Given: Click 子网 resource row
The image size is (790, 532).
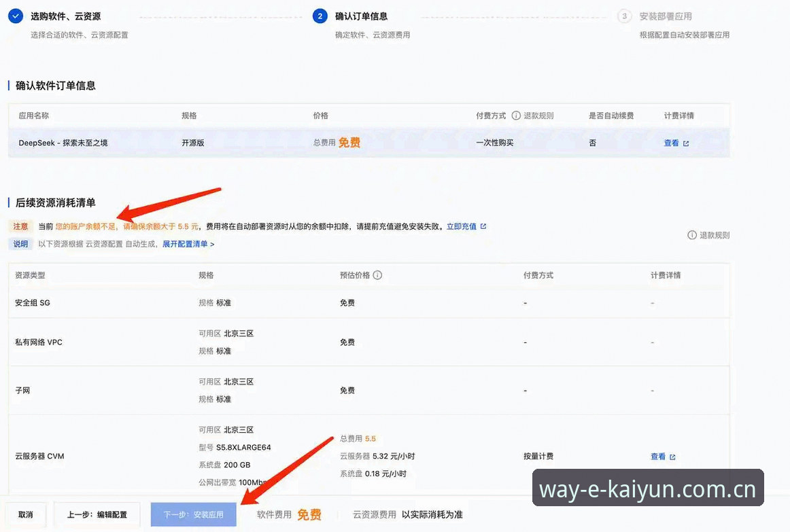Looking at the screenshot, I should 368,391.
